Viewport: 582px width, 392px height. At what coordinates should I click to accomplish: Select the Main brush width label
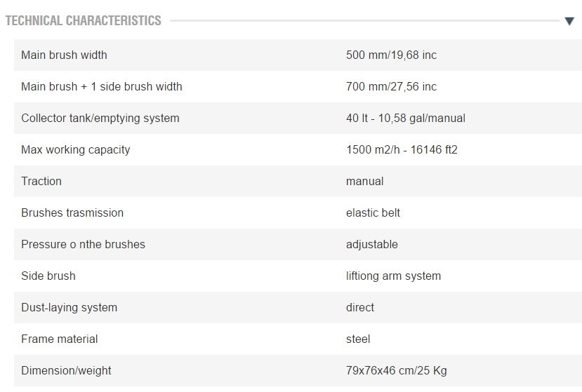(64, 55)
